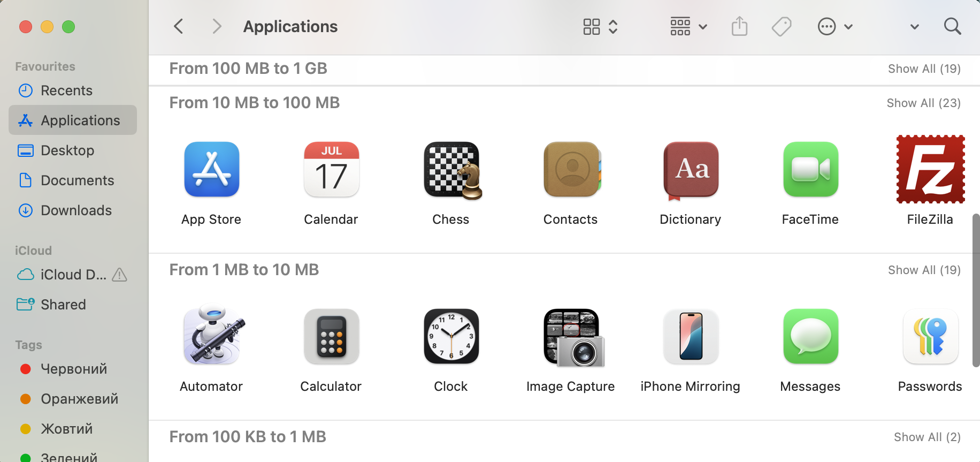Image resolution: width=980 pixels, height=462 pixels.
Task: Open the Chess game
Action: tap(451, 170)
